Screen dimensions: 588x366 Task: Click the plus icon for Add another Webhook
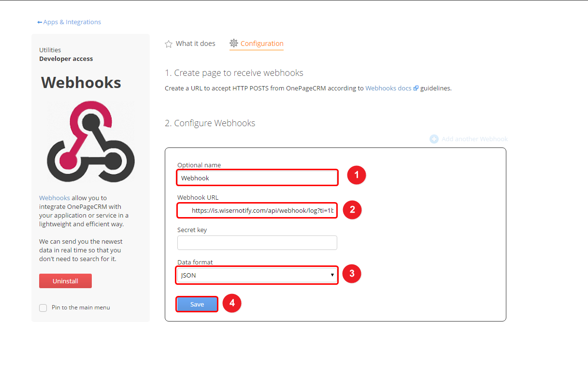pyautogui.click(x=434, y=139)
